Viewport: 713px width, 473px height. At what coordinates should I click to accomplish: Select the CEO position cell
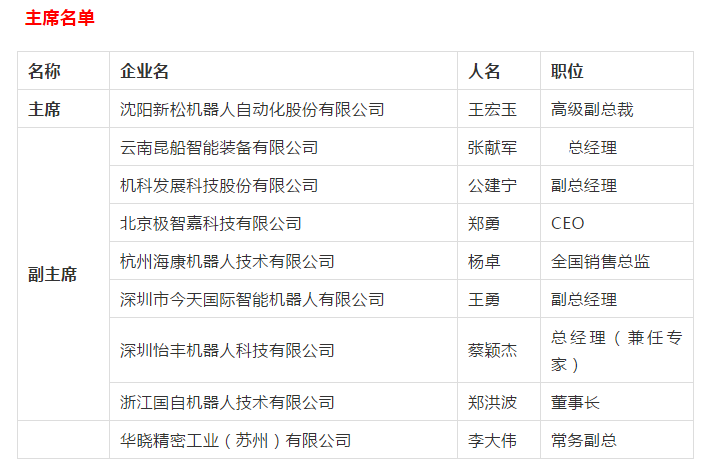pyautogui.click(x=568, y=223)
